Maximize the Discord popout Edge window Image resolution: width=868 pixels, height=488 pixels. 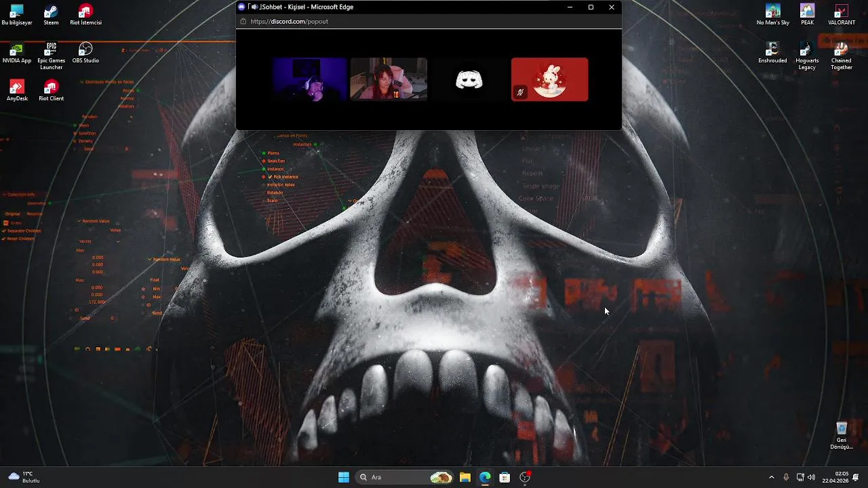point(591,7)
